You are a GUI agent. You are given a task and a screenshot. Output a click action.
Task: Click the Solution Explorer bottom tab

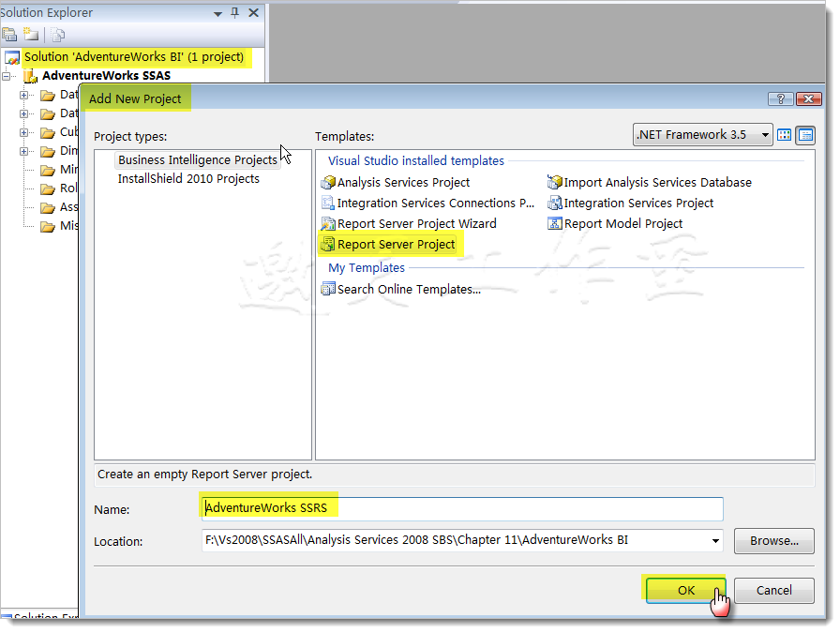tap(40, 616)
